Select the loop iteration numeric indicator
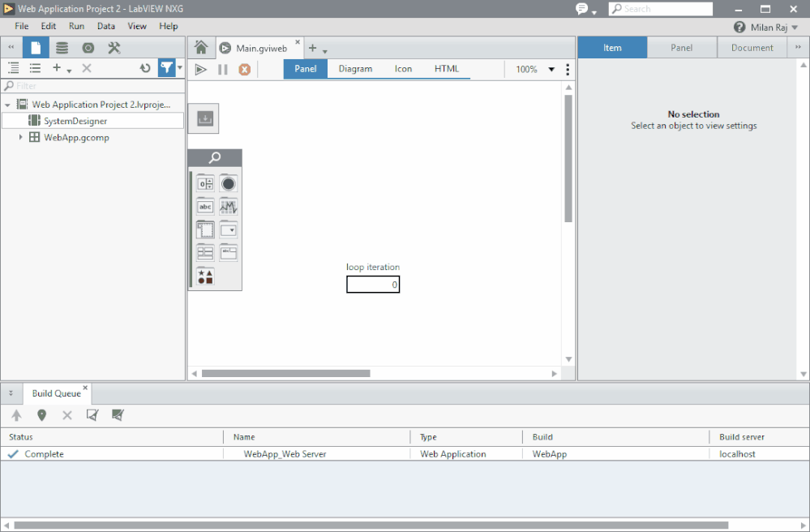810x532 pixels. [x=373, y=285]
